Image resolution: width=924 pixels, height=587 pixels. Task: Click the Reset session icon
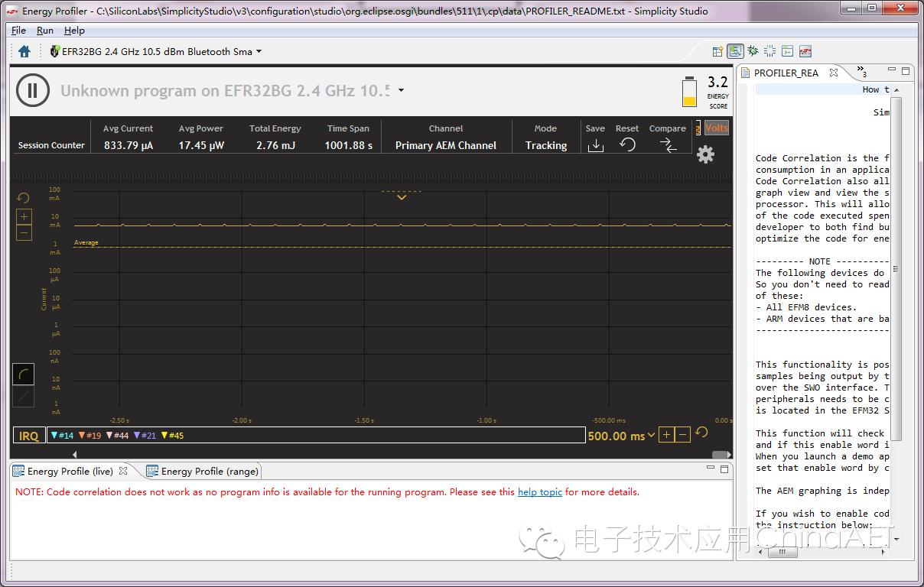[627, 142]
